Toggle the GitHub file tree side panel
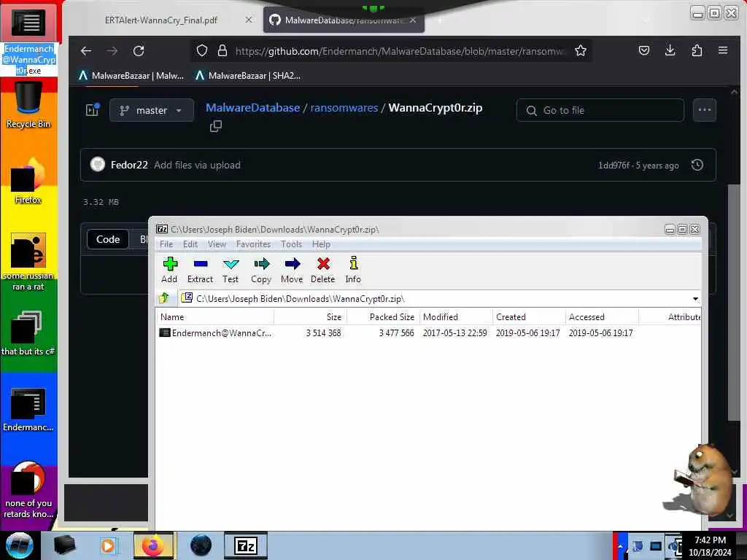747x560 pixels. pos(93,110)
